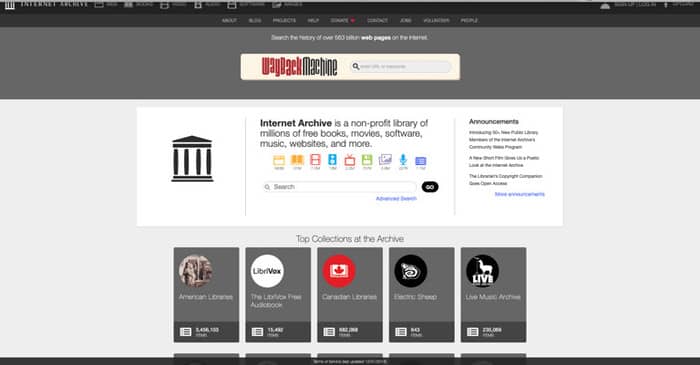This screenshot has height=365, width=700.
Task: Click the 'Top Collections at the Archive' heading
Action: 350,239
